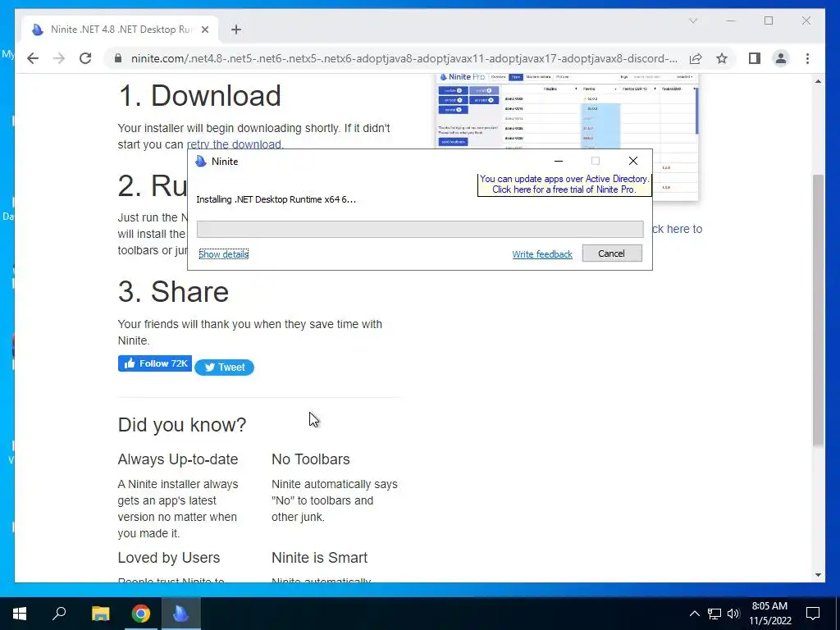Open network status tray icon
This screenshot has height=630, width=840.
[x=714, y=614]
